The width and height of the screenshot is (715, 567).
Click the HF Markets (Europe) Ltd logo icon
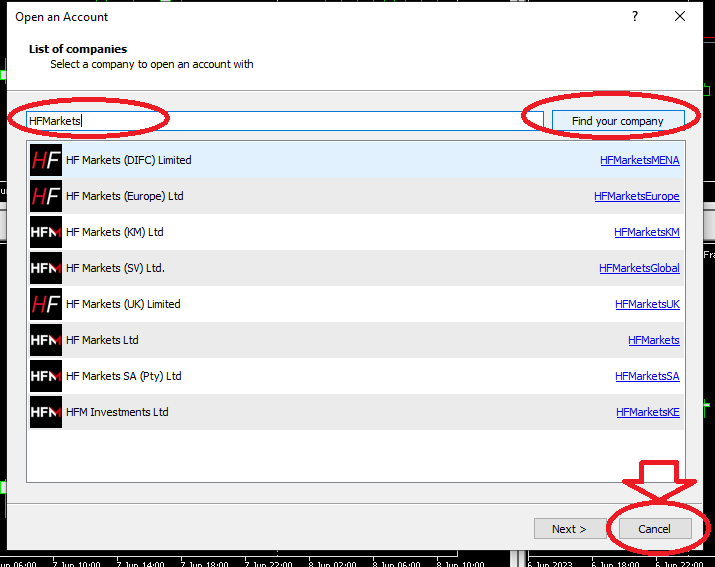(x=46, y=196)
